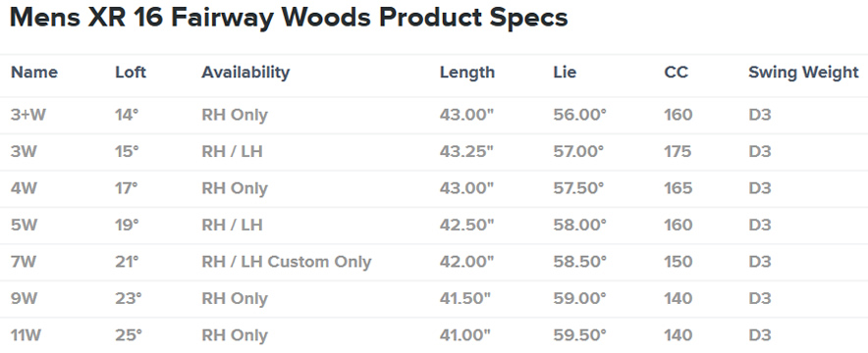This screenshot has width=868, height=353.
Task: Click the 175 CC value
Action: pos(678,151)
